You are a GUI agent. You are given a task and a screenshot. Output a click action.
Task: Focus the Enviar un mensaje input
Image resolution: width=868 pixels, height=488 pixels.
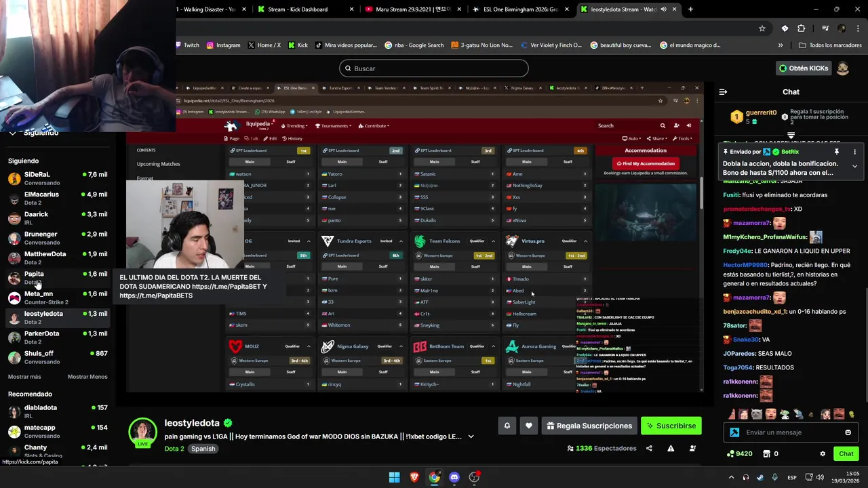click(791, 432)
